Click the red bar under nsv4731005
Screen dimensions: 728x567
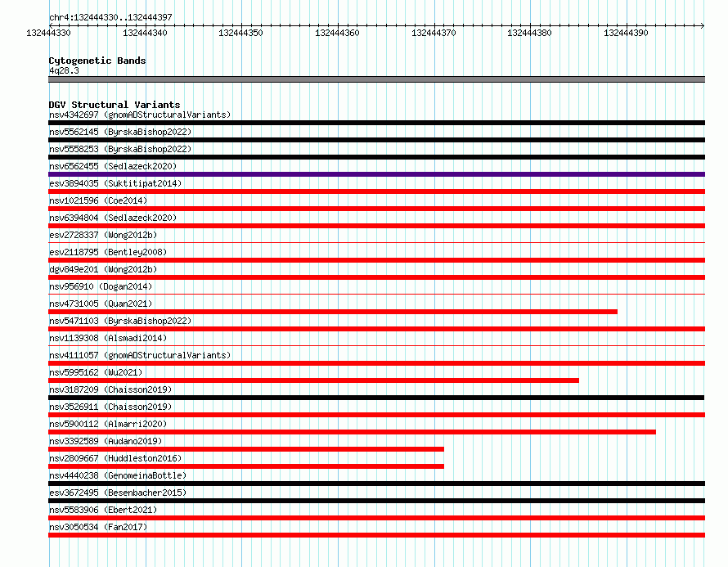point(333,312)
